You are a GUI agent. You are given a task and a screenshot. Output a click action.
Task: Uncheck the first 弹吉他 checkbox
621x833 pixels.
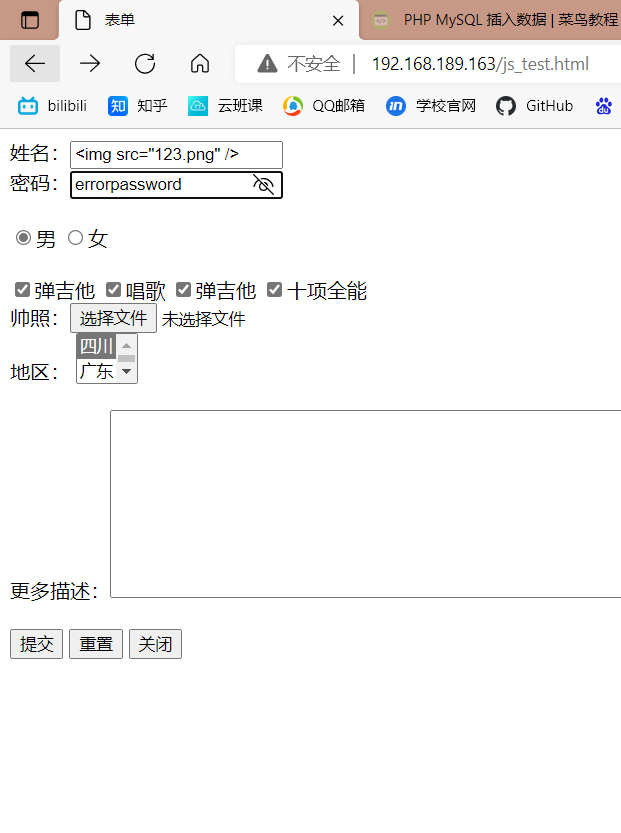22,290
